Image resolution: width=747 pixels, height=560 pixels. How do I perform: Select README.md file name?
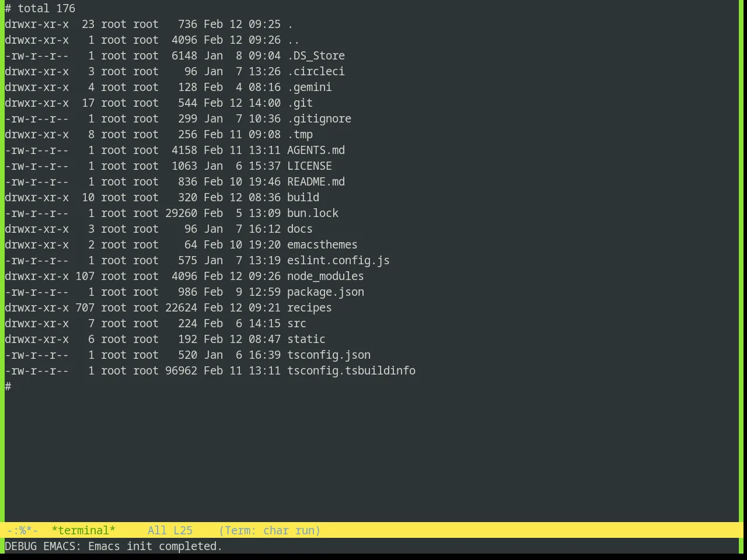pos(316,181)
